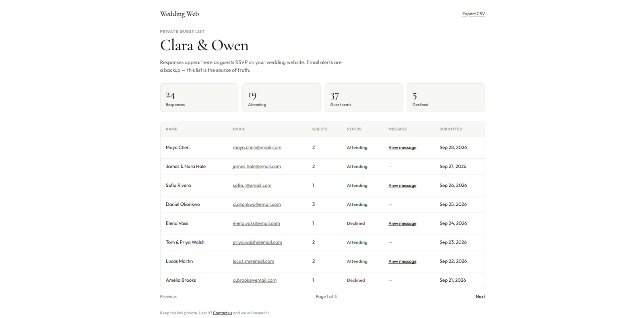This screenshot has width=644, height=318.
Task: Click the GUESTS column header
Action: [x=320, y=129]
